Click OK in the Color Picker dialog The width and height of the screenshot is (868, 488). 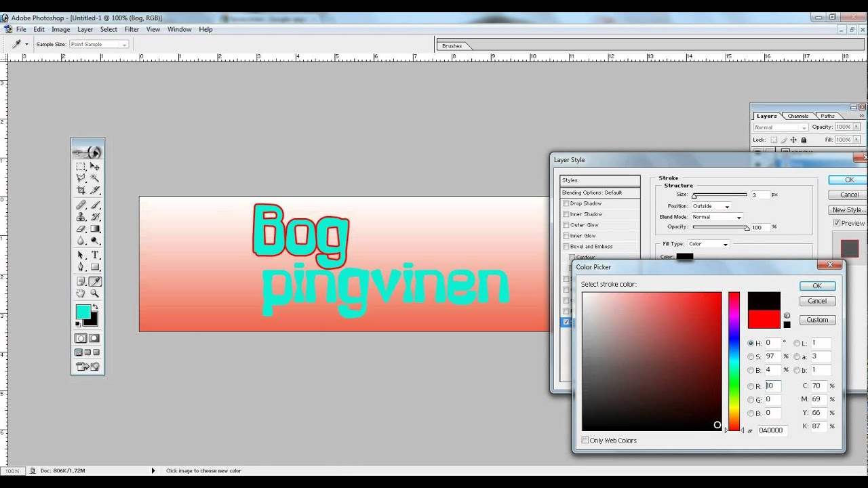tap(817, 286)
